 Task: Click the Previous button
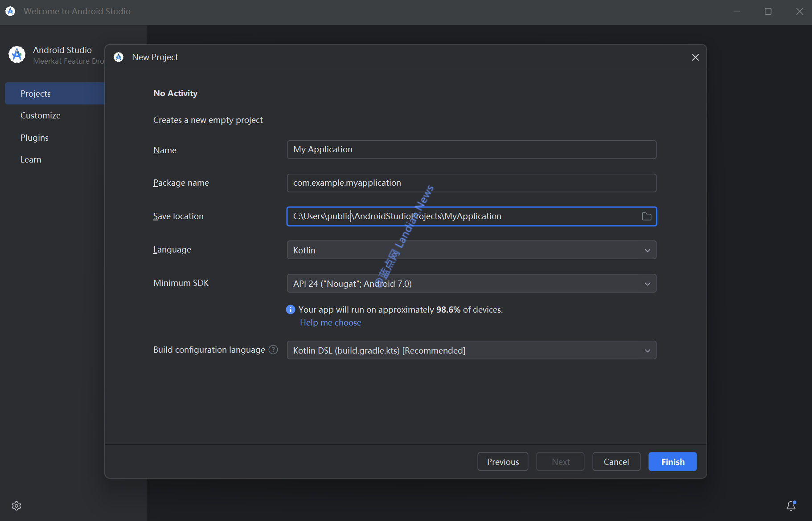click(x=503, y=462)
